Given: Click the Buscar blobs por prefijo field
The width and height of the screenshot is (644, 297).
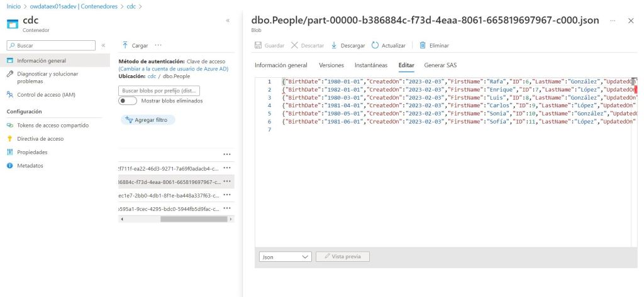Looking at the screenshot, I should click(160, 90).
